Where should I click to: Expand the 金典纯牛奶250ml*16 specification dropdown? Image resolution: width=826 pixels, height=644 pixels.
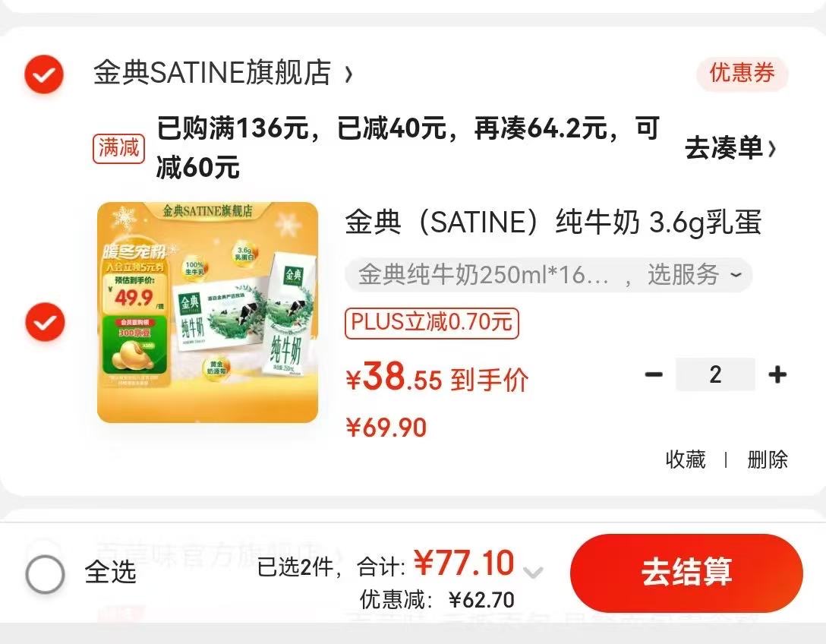[548, 275]
